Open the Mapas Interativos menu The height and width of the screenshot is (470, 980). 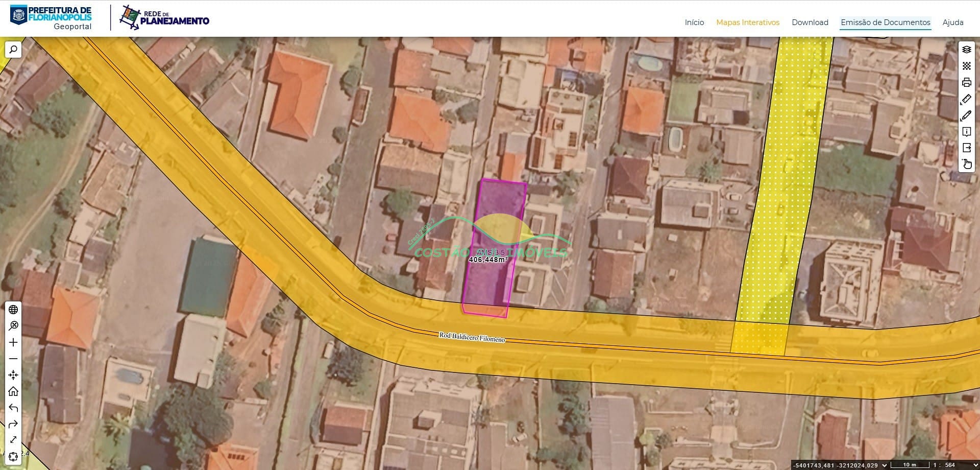748,22
